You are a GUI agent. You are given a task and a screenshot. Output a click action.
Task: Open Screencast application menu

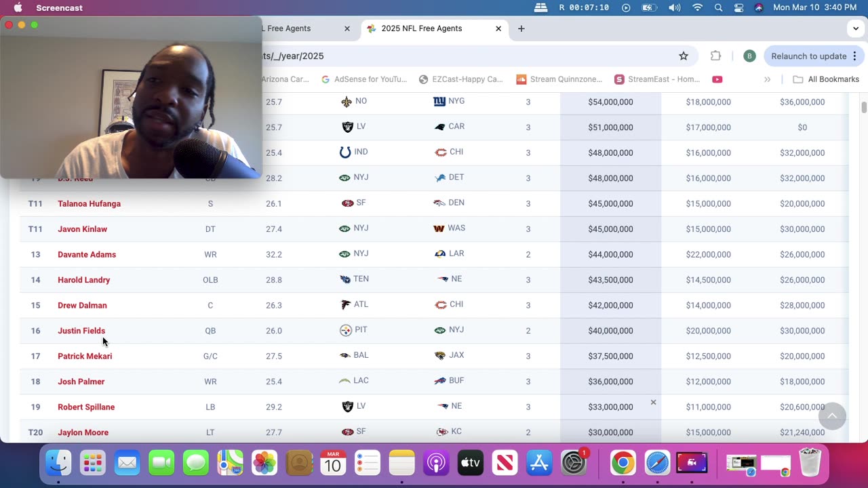coord(59,7)
